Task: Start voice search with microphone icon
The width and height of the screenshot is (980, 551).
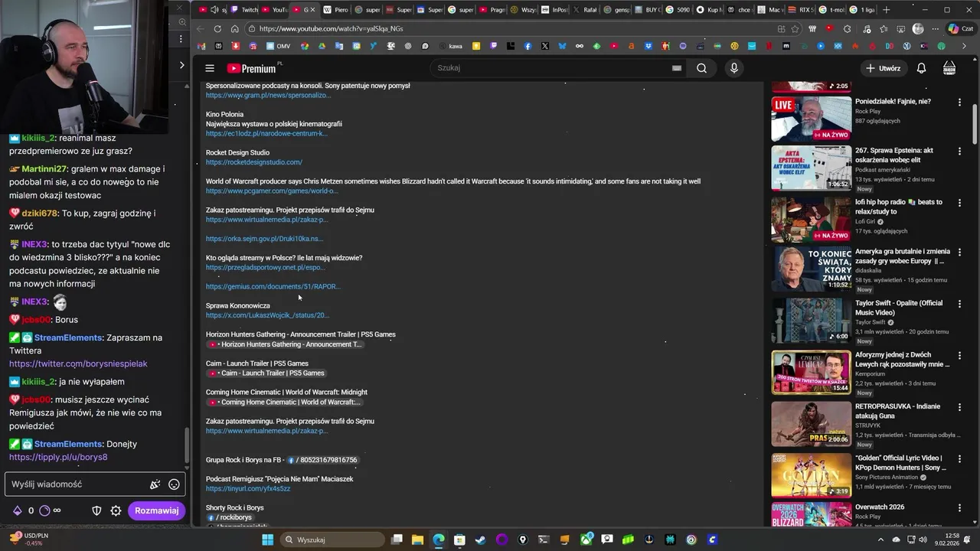Action: 733,68
